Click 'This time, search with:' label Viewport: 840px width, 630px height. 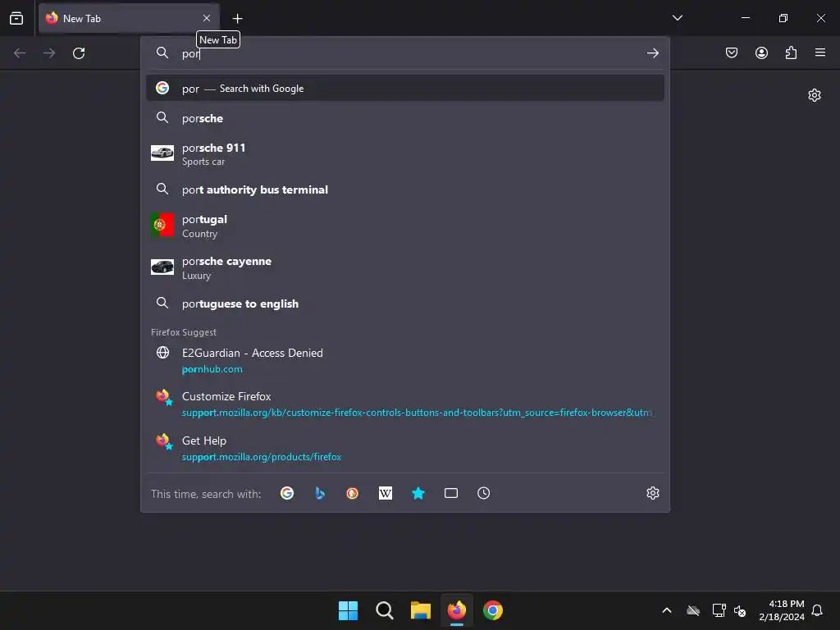(206, 494)
